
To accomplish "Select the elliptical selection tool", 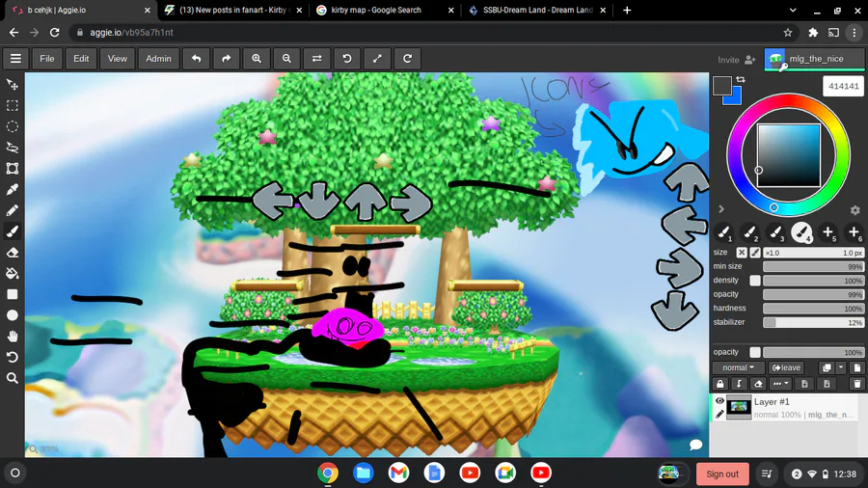I will pos(13,126).
